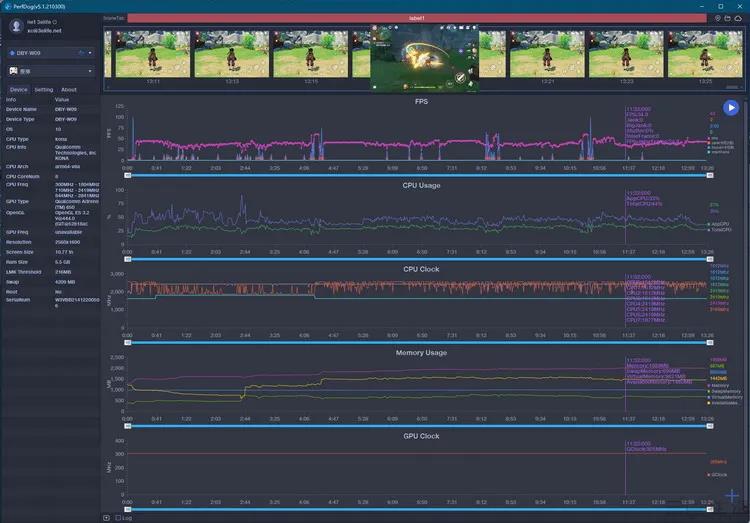Open the DBY-W09 device dropdown arrow
The image size is (750, 523).
pos(90,53)
